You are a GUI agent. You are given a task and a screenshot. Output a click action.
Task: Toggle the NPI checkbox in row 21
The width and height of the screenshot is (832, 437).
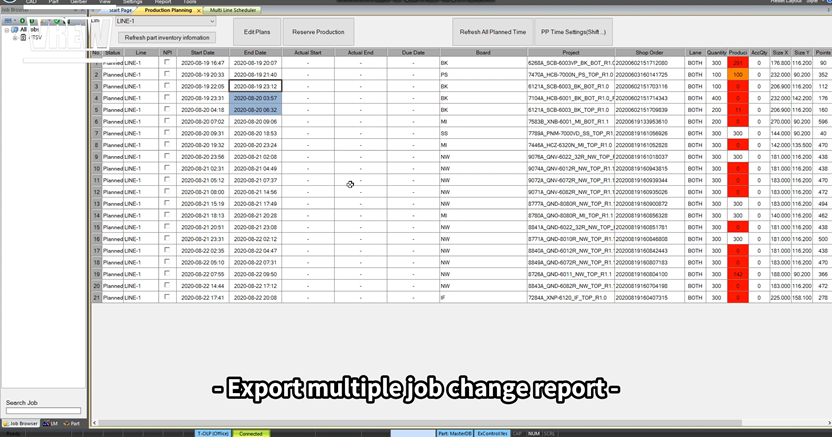pyautogui.click(x=167, y=297)
